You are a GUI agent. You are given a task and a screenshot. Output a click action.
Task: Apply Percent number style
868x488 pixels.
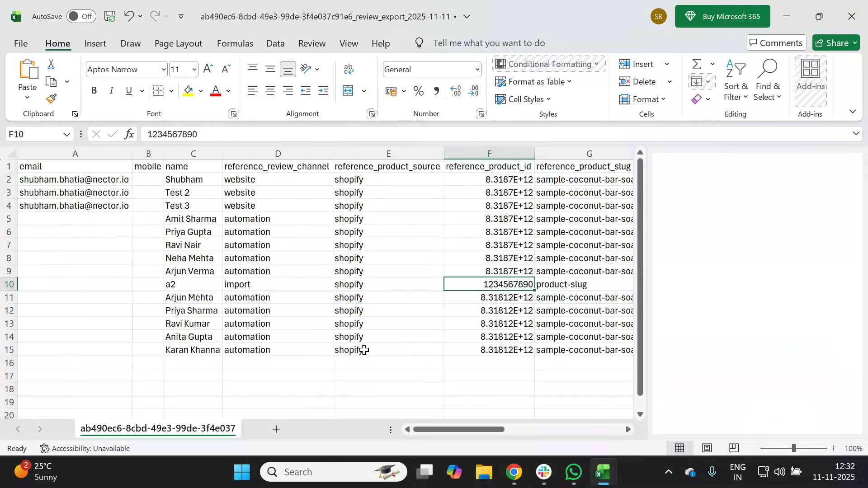418,90
